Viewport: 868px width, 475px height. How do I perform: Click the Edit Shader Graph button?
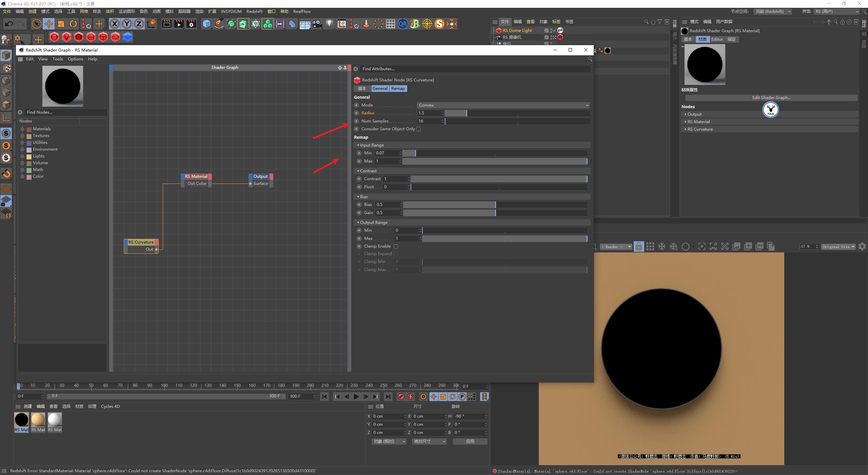coord(771,98)
